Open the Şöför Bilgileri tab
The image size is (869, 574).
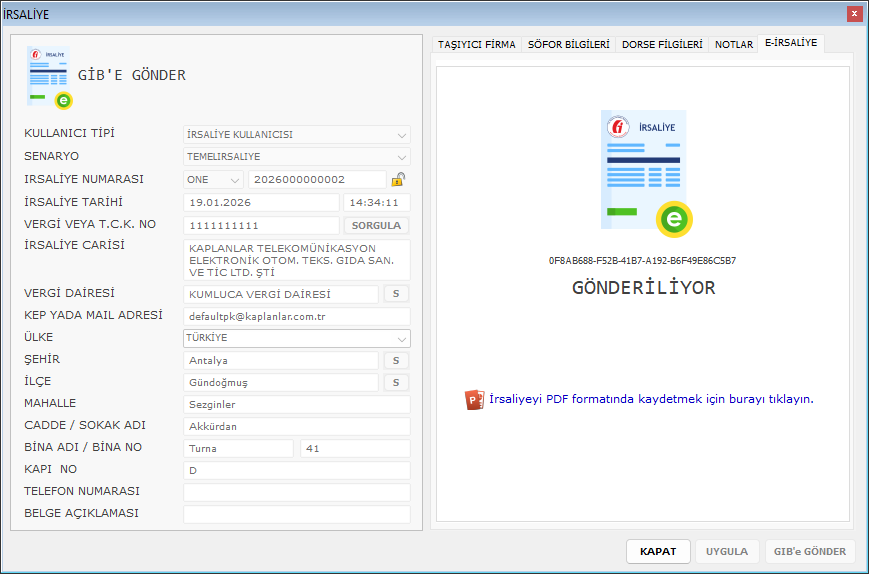tap(568, 45)
